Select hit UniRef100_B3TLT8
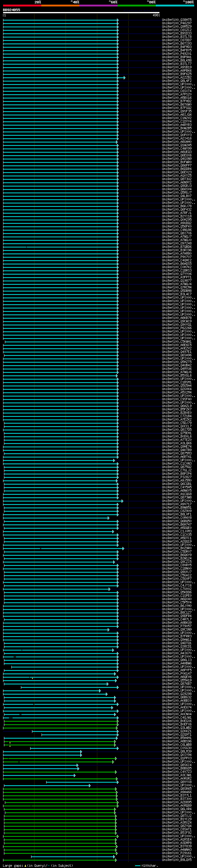The height and width of the screenshot is (868, 197). click(x=177, y=37)
